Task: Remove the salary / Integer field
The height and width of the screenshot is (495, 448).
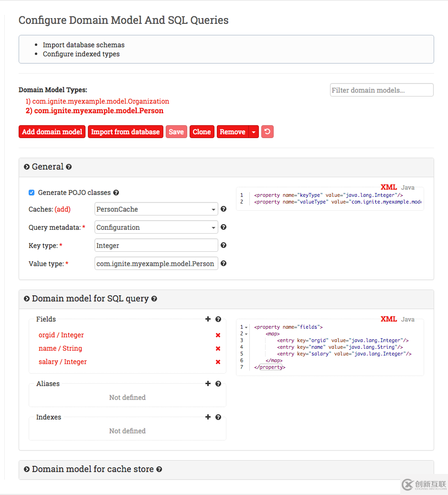Action: (218, 362)
